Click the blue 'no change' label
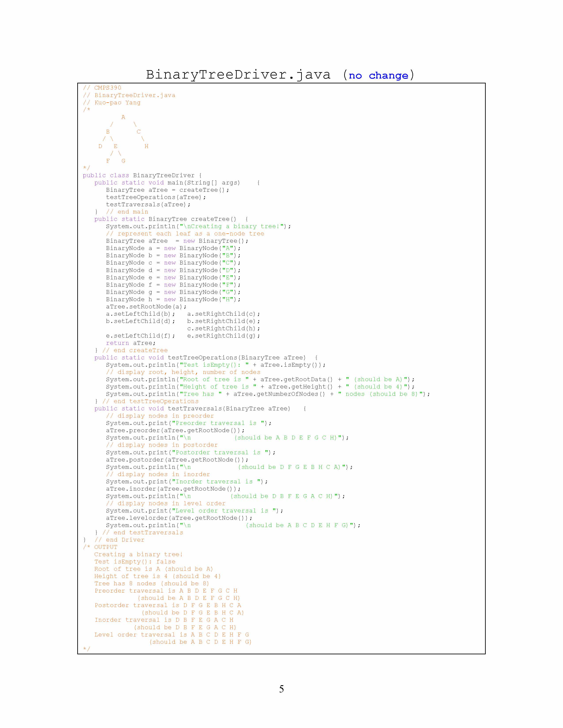This screenshot has height=728, width=563. point(378,76)
